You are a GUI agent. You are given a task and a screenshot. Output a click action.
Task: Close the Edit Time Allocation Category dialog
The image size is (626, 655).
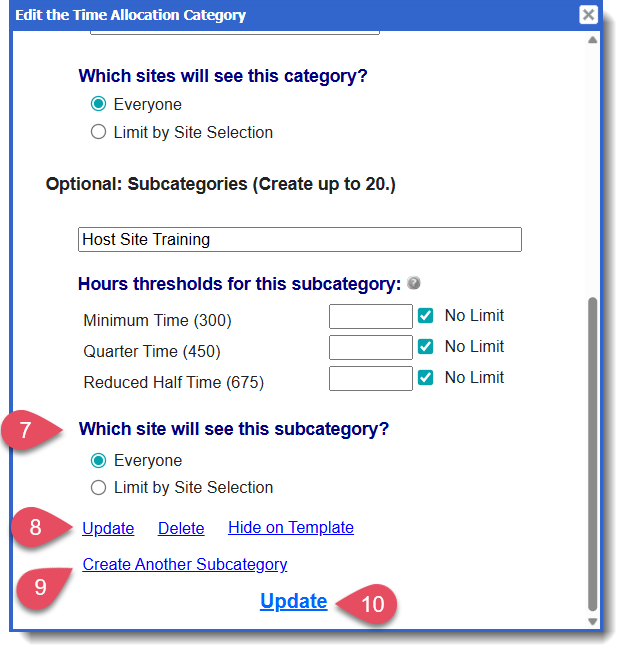coord(589,15)
